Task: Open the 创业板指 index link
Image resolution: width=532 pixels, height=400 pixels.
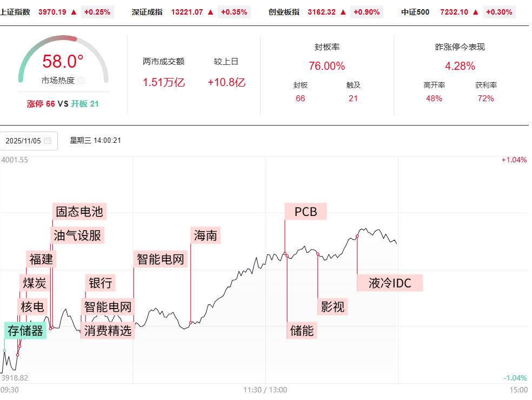Action: pyautogui.click(x=284, y=11)
